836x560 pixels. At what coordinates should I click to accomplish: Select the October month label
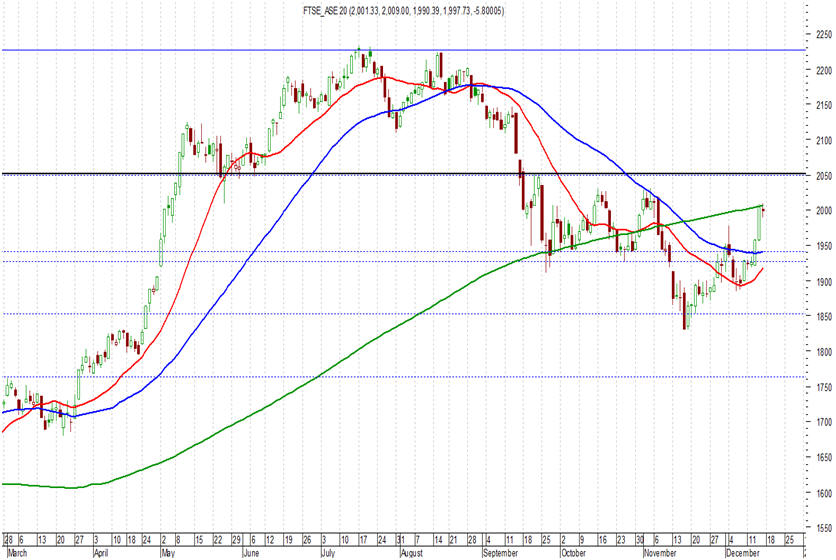point(574,553)
